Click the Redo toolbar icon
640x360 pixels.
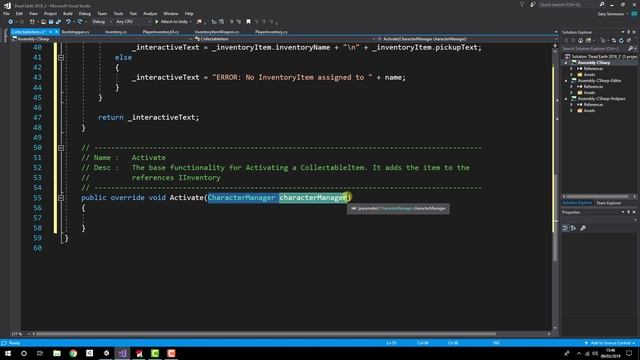80,22
